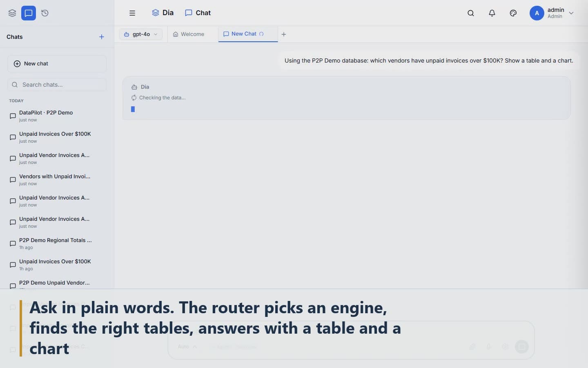Image resolution: width=588 pixels, height=368 pixels.
Task: Select the chat view icon in sidebar header
Action: (29, 13)
